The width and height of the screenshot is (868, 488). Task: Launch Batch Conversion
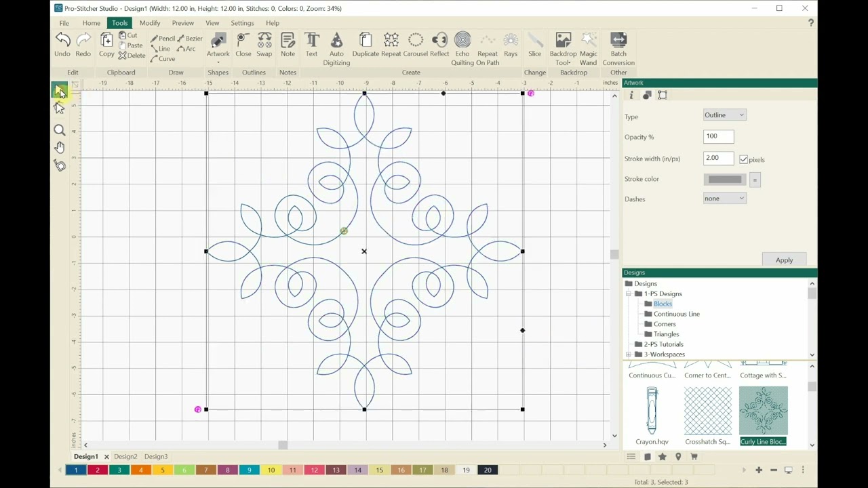pyautogui.click(x=618, y=49)
